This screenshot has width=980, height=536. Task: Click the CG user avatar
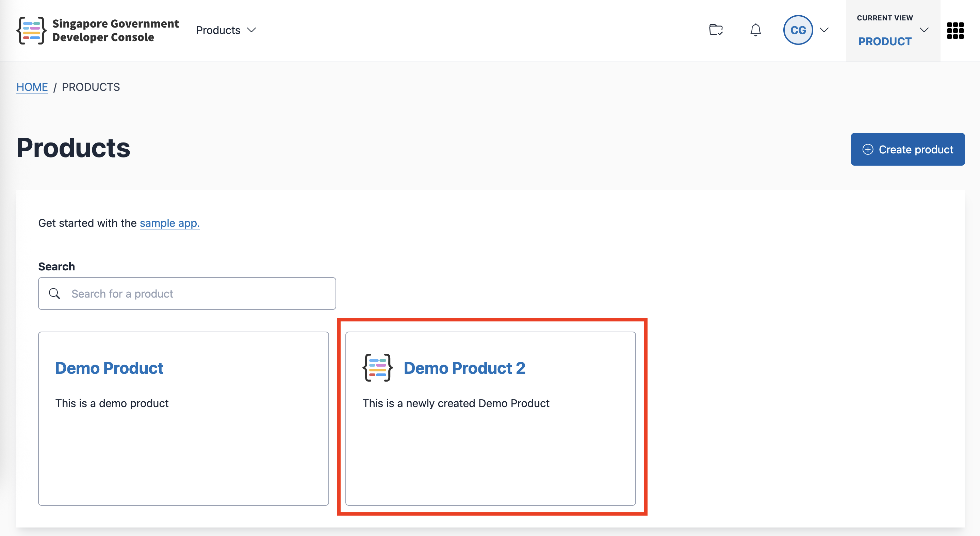pyautogui.click(x=798, y=30)
